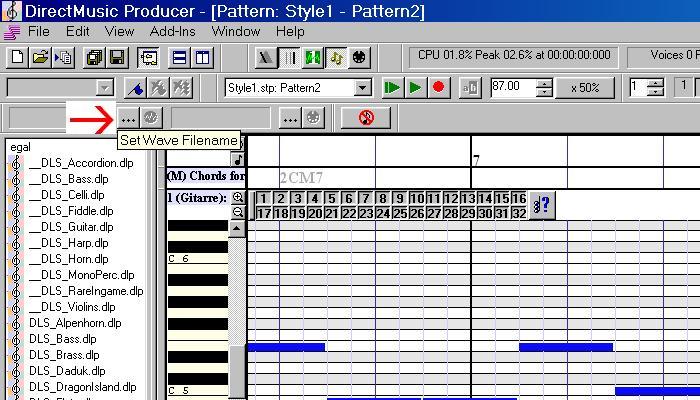The height and width of the screenshot is (400, 700).
Task: Zoom in on Gitarre track
Action: 238,198
